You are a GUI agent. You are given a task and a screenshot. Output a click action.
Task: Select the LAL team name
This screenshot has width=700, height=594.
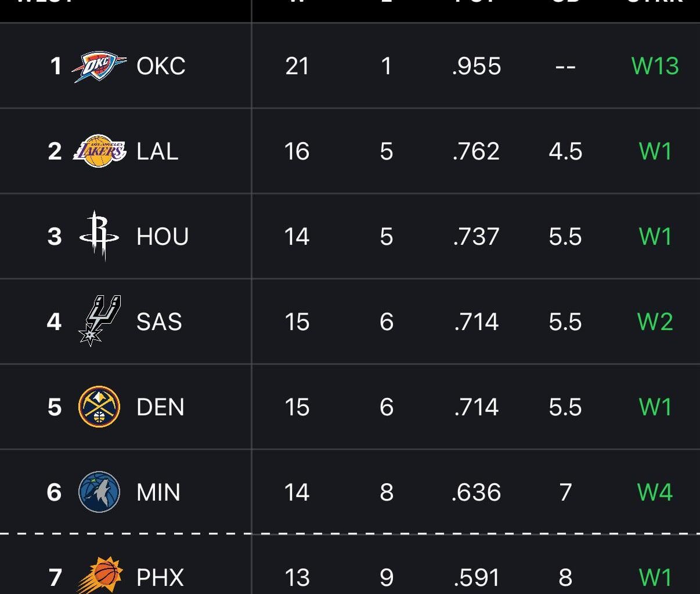(x=157, y=151)
